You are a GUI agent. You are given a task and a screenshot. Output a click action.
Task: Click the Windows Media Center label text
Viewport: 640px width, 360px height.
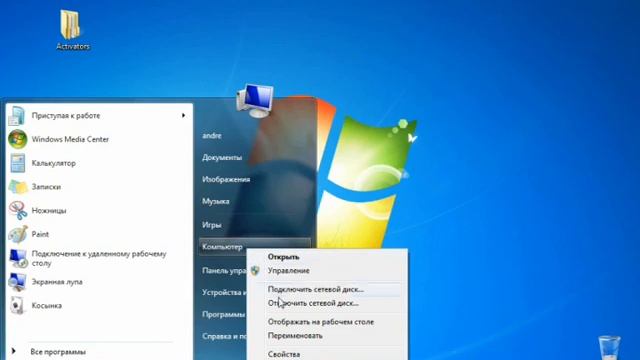(x=70, y=139)
